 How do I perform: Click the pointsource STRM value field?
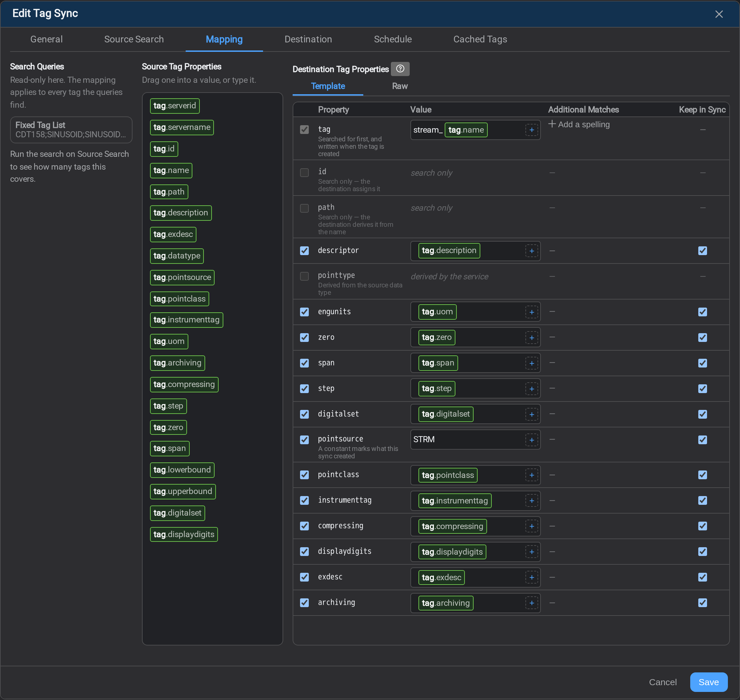click(475, 440)
